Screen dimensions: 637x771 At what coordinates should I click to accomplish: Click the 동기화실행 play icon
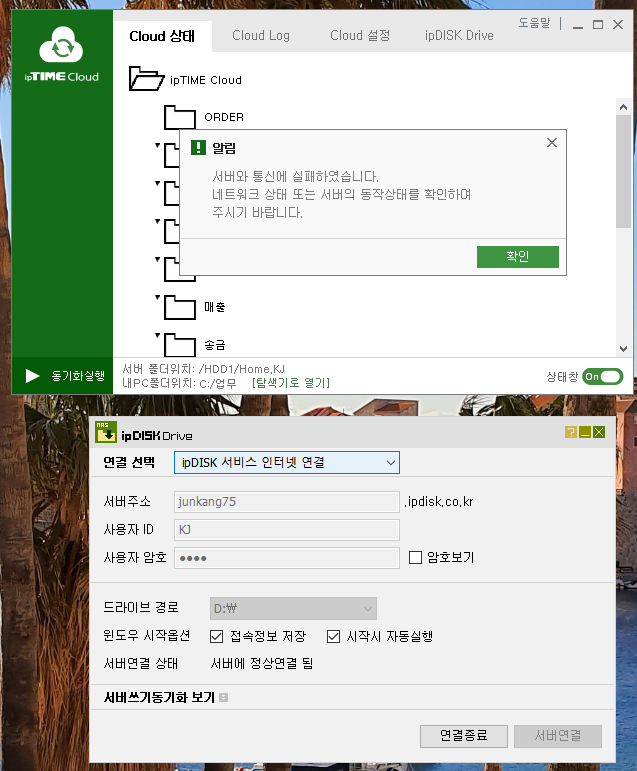(32, 376)
